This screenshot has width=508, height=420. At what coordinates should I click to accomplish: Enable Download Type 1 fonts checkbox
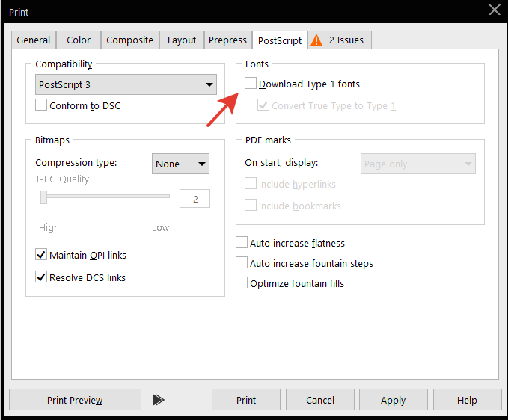point(251,84)
